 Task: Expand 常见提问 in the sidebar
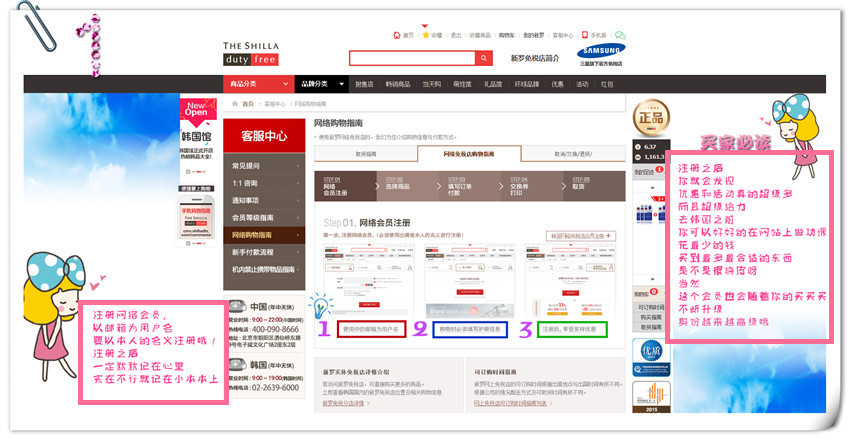264,166
